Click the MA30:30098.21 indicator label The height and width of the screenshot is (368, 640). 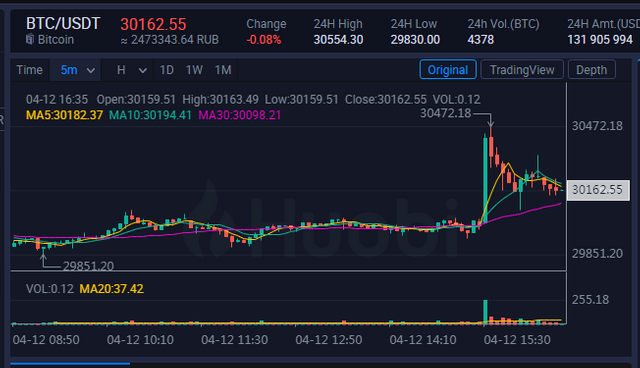coord(240,115)
